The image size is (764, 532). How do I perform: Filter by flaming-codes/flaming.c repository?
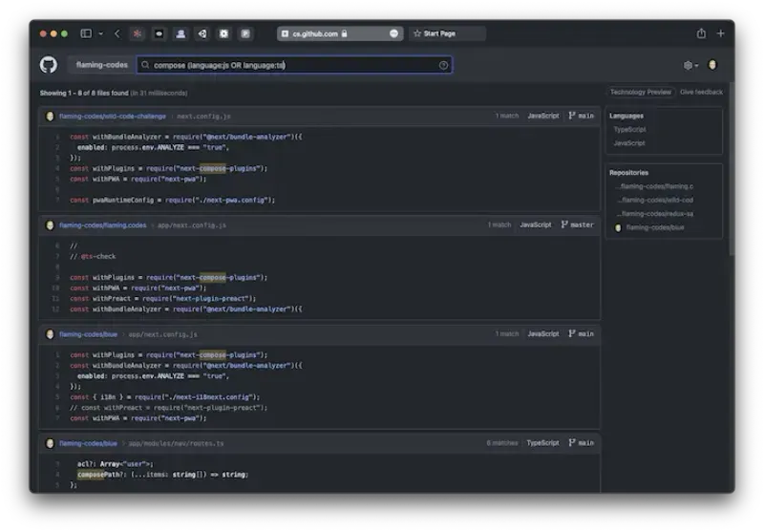click(x=654, y=186)
